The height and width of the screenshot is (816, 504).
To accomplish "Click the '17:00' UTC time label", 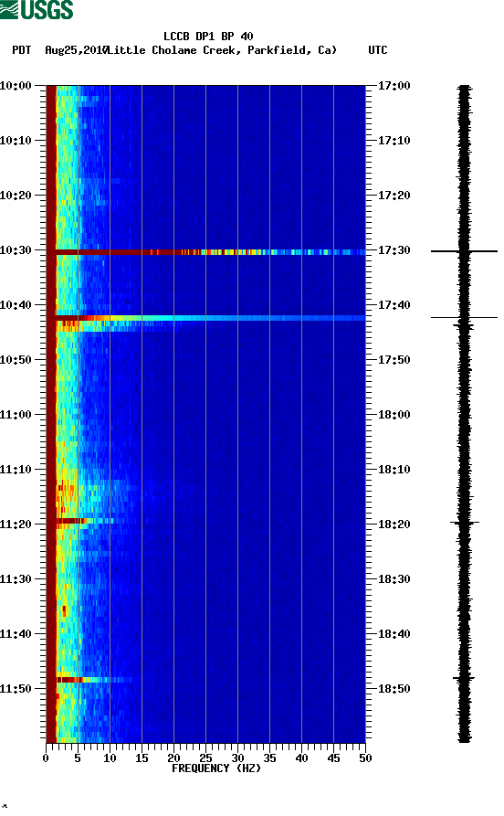I will click(394, 85).
